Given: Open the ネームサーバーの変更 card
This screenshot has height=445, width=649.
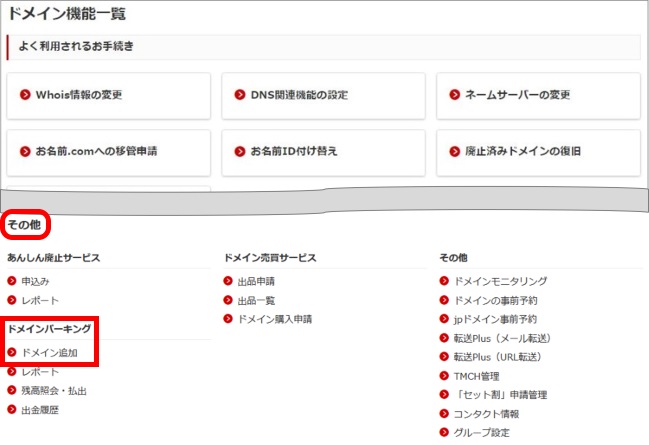Looking at the screenshot, I should click(538, 96).
